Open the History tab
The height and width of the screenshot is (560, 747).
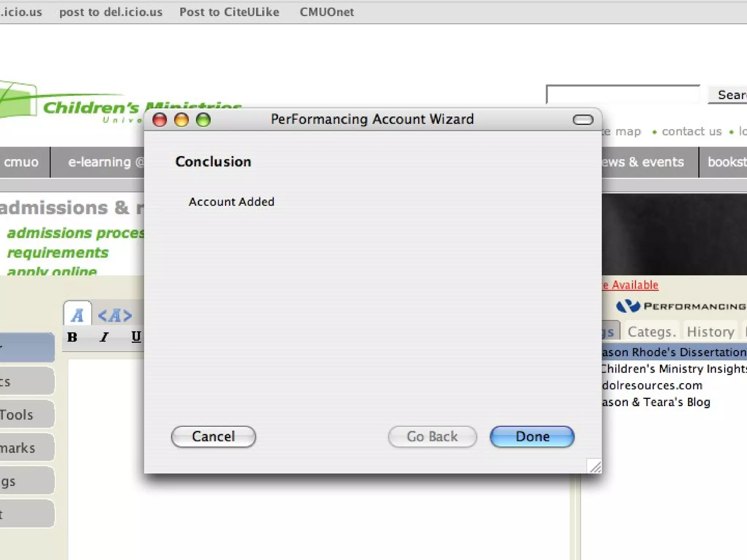(x=710, y=331)
